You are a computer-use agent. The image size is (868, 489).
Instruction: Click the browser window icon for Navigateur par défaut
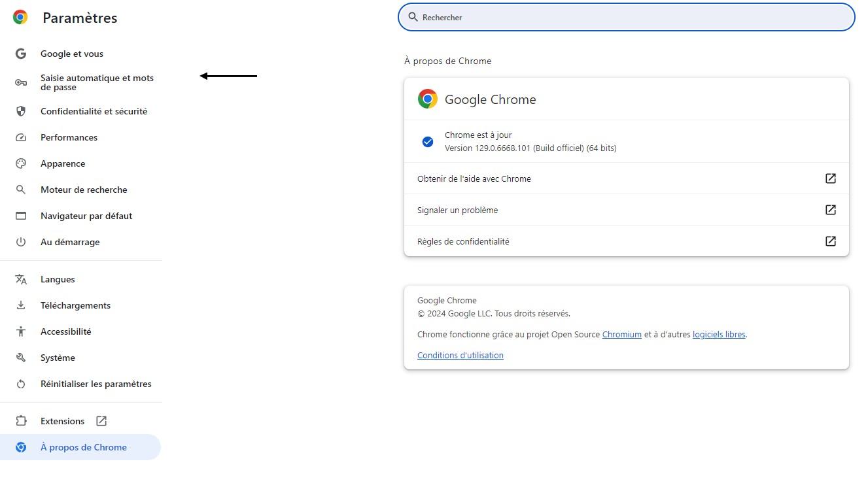(21, 216)
